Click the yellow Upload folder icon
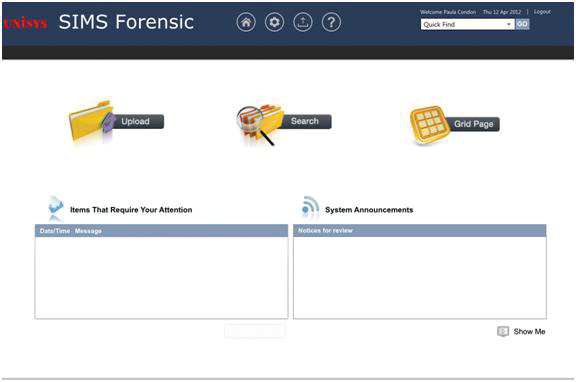Image resolution: width=576 pixels, height=382 pixels. pyautogui.click(x=92, y=121)
